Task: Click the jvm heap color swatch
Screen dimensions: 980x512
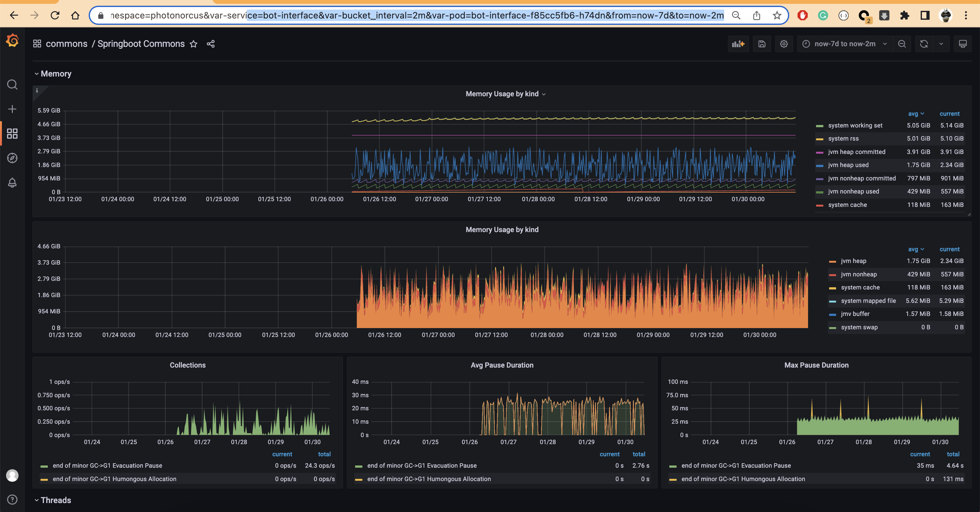Action: coord(833,261)
